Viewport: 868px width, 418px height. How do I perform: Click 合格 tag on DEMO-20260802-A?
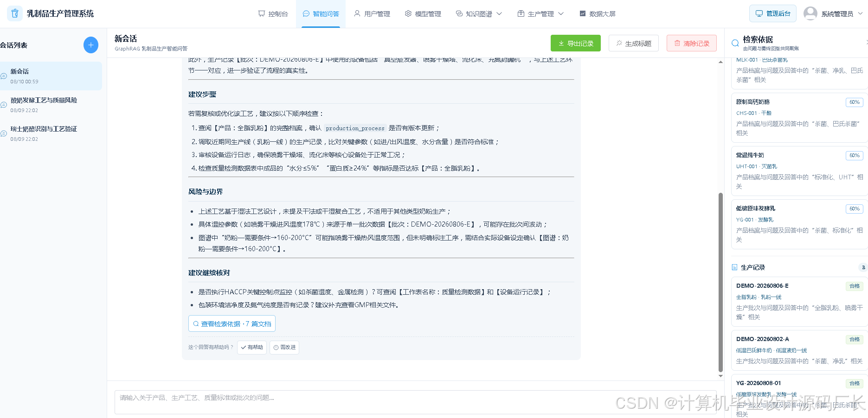pyautogui.click(x=854, y=339)
